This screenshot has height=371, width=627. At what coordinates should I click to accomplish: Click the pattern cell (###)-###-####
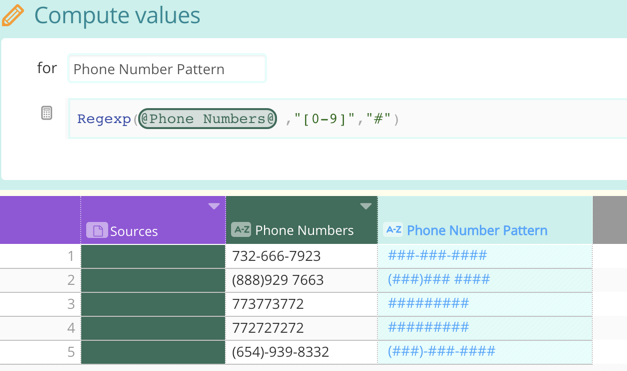(485, 352)
